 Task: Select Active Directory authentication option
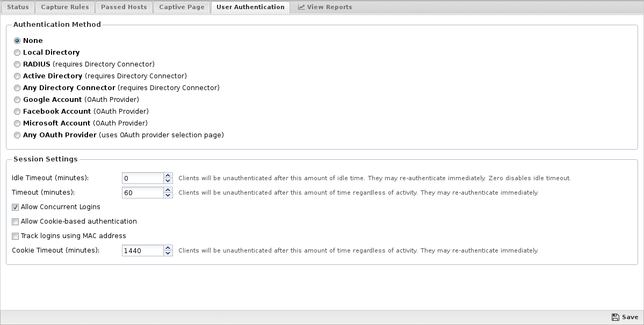click(17, 76)
